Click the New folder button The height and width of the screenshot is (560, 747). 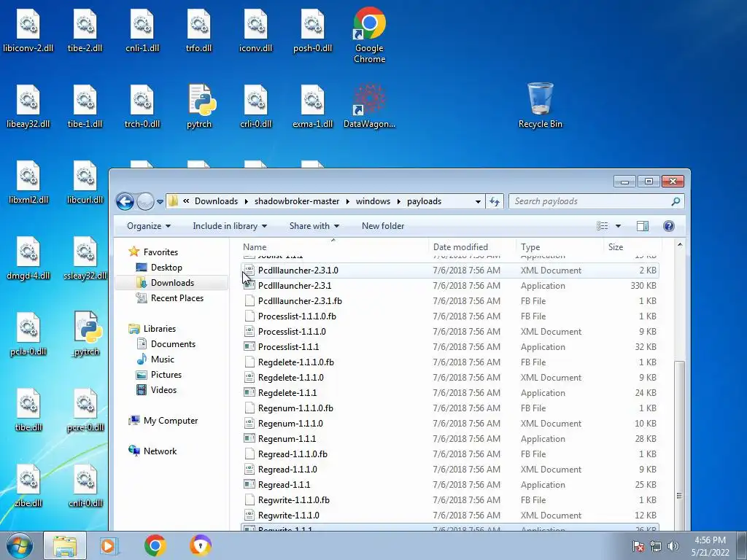383,226
